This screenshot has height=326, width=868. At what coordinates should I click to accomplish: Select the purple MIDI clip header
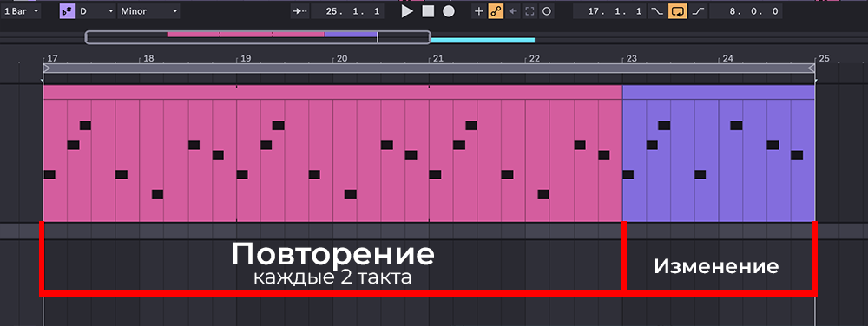click(x=719, y=92)
